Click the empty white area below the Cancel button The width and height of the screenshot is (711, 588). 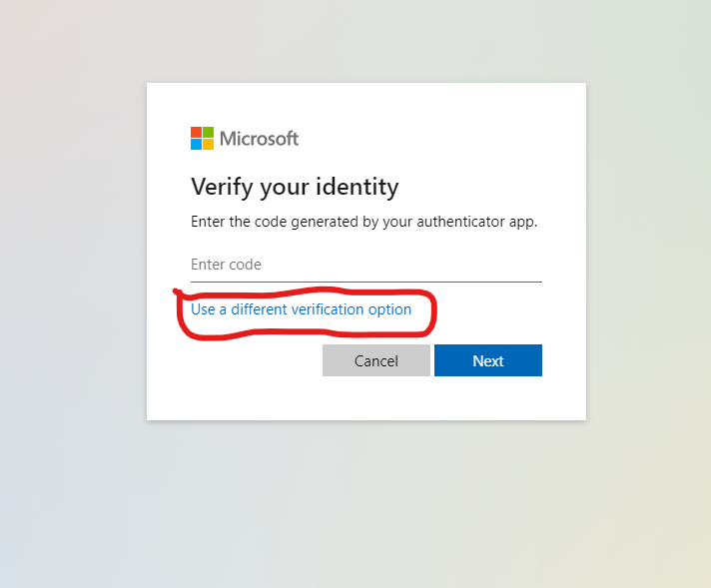click(x=375, y=398)
